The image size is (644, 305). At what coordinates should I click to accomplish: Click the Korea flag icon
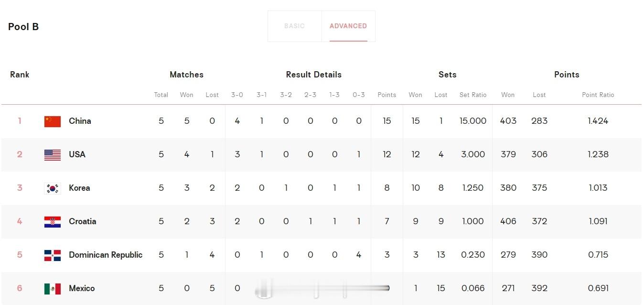53,188
